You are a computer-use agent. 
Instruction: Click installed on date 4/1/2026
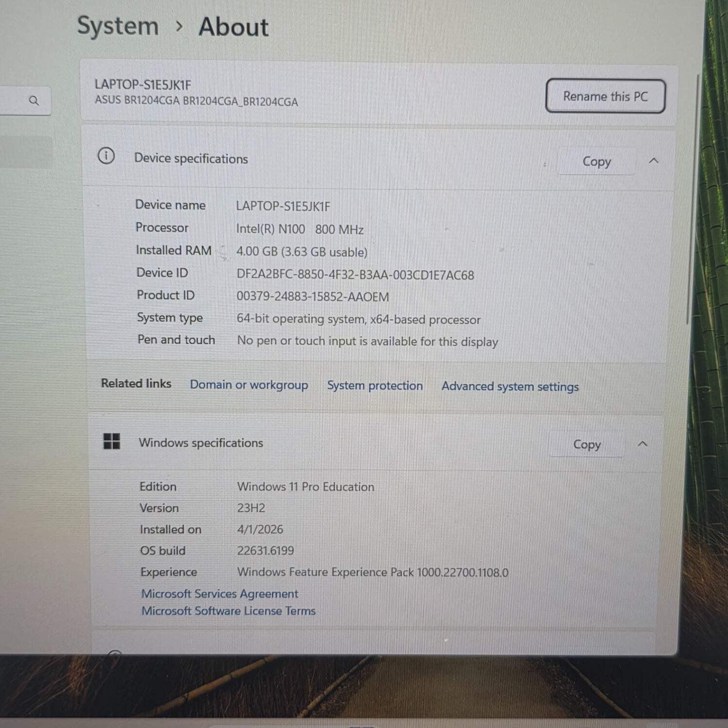(x=260, y=529)
